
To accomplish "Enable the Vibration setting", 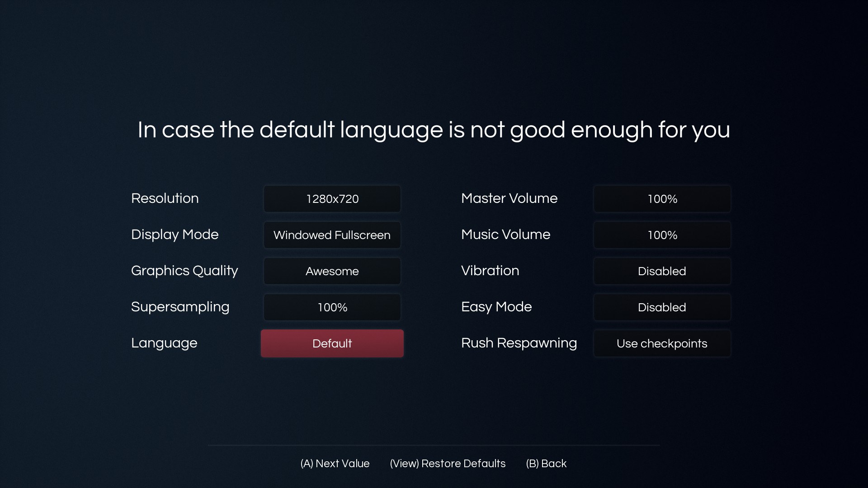I will tap(662, 271).
